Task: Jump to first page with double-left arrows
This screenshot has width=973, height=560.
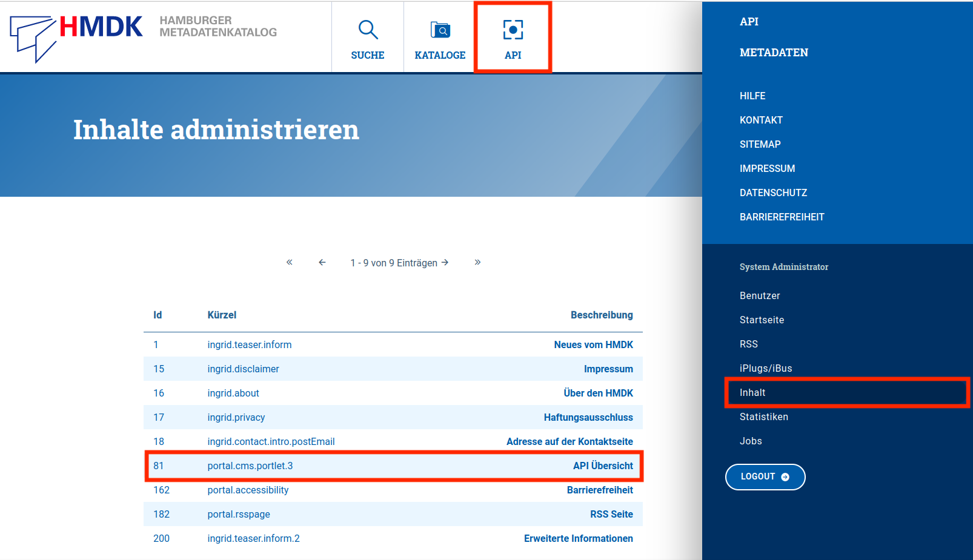Action: (289, 262)
